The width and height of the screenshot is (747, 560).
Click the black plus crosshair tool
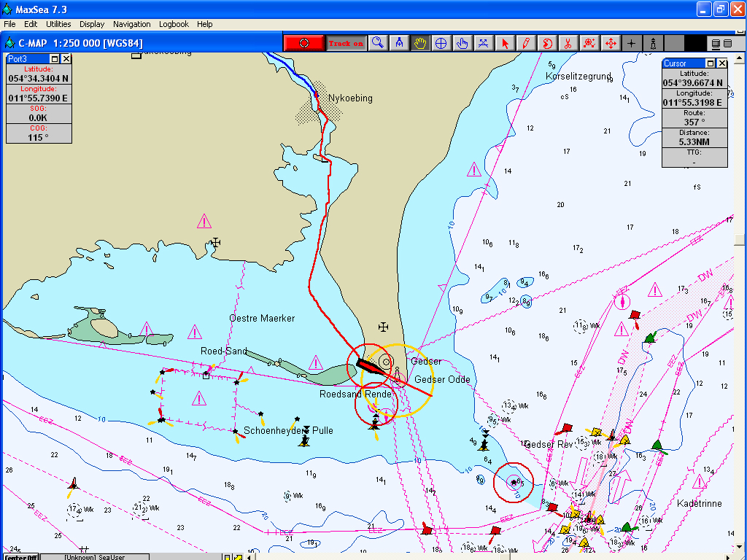click(x=631, y=43)
